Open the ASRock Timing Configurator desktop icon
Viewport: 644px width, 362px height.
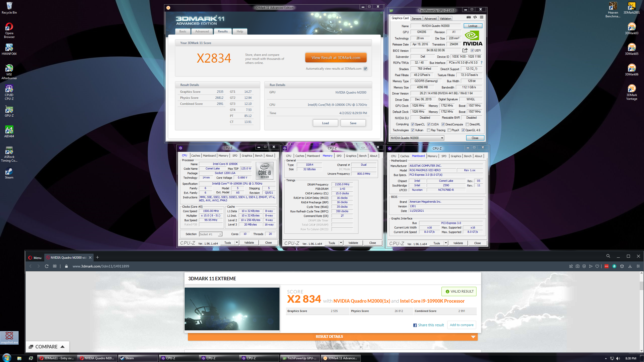click(x=9, y=154)
